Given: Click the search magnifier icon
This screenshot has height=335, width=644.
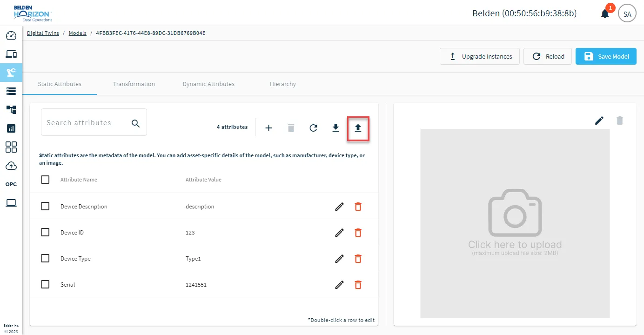Looking at the screenshot, I should point(135,123).
